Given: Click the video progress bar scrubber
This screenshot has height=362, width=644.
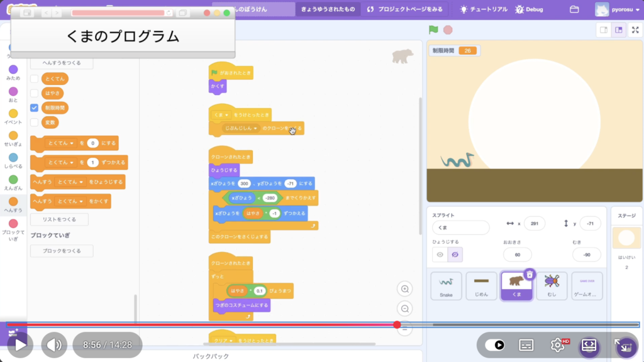Looking at the screenshot, I should point(397,325).
